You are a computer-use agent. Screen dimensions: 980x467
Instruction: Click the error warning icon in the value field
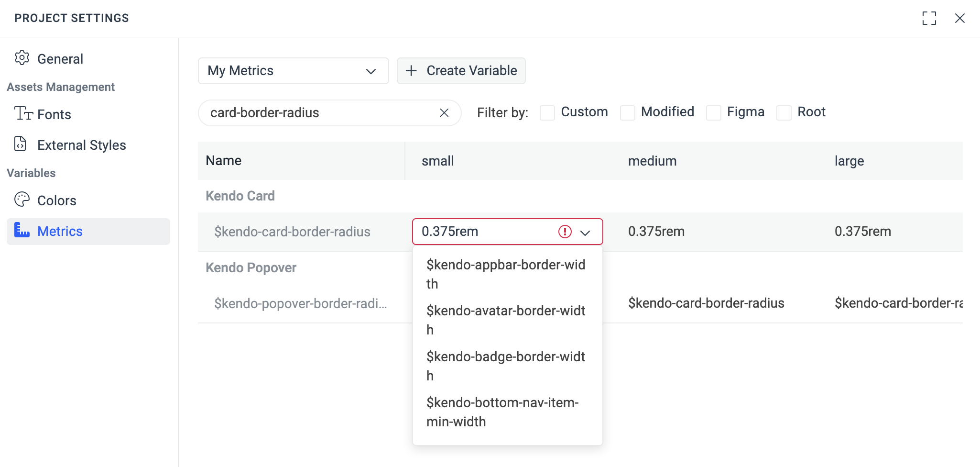pos(564,232)
